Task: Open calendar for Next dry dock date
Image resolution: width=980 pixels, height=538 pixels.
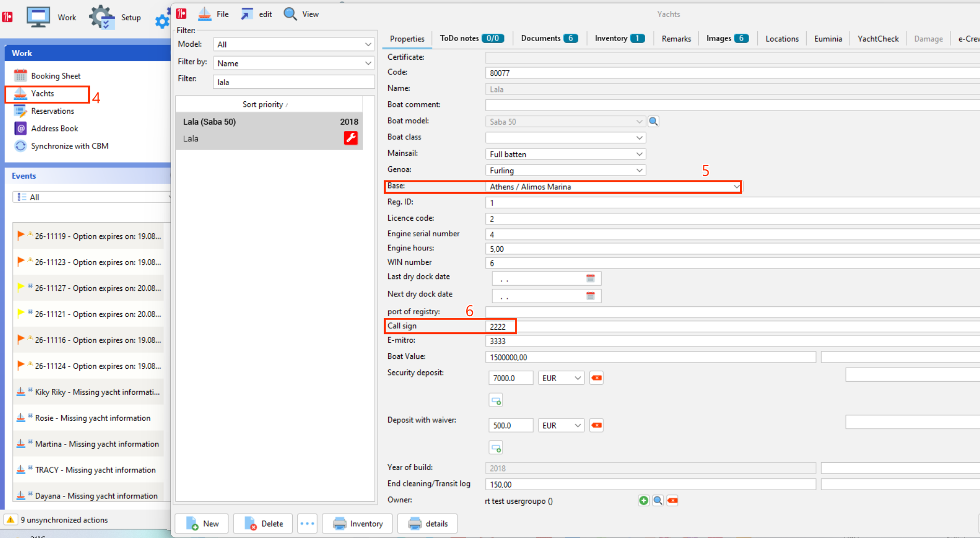Action: tap(590, 296)
